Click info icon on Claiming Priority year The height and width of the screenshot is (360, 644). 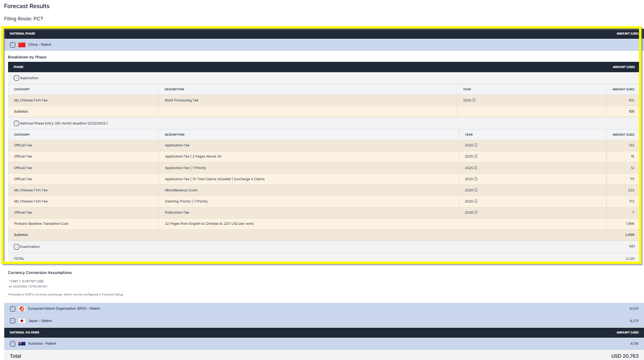pos(476,201)
